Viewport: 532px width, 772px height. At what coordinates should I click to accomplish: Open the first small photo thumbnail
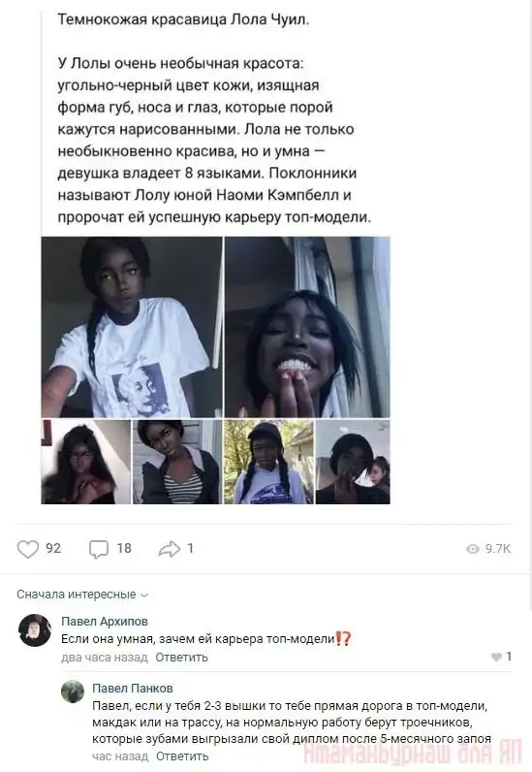(86, 462)
